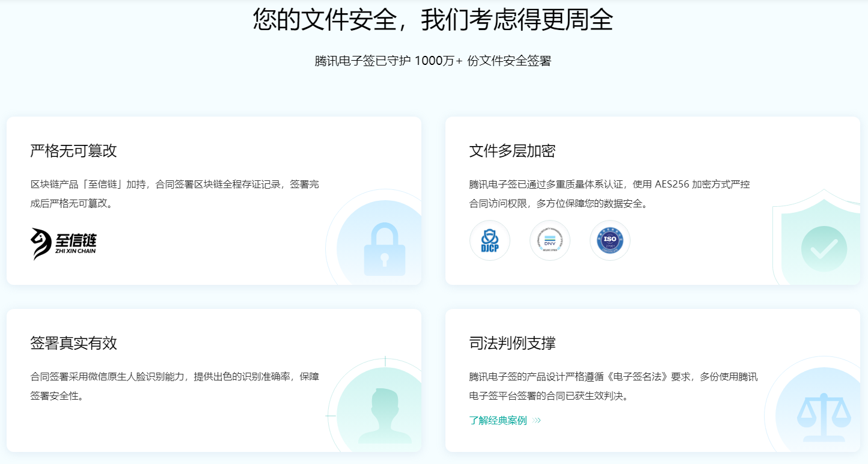Image resolution: width=868 pixels, height=464 pixels.
Task: Click the subtitle mentioning 1000万+ 份文件
Action: pos(433,61)
